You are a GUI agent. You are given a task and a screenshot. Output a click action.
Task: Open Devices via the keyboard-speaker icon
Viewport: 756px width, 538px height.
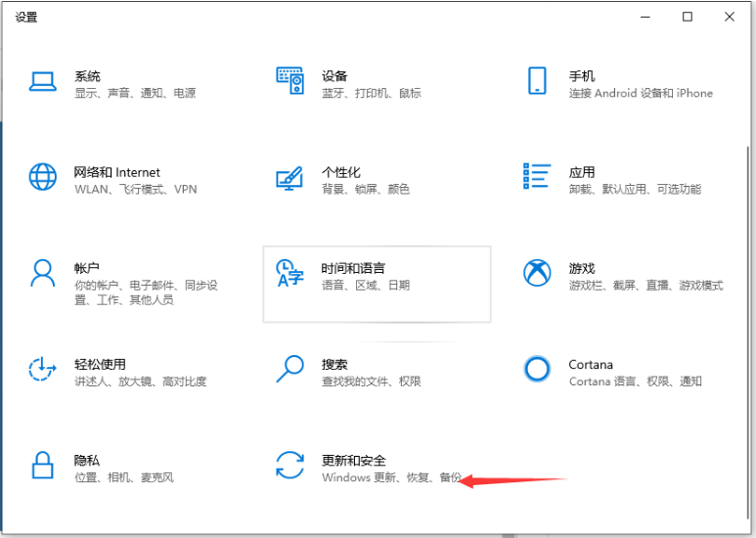(x=289, y=82)
